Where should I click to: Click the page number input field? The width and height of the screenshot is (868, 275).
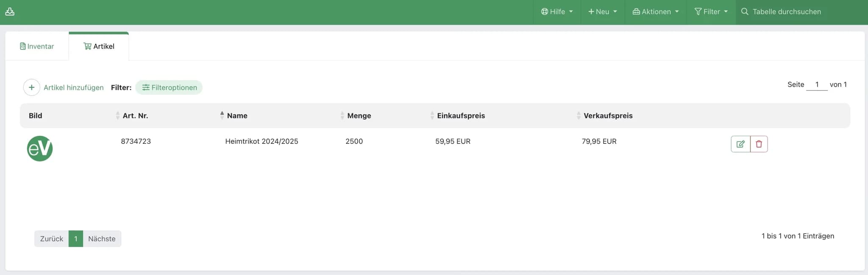817,85
